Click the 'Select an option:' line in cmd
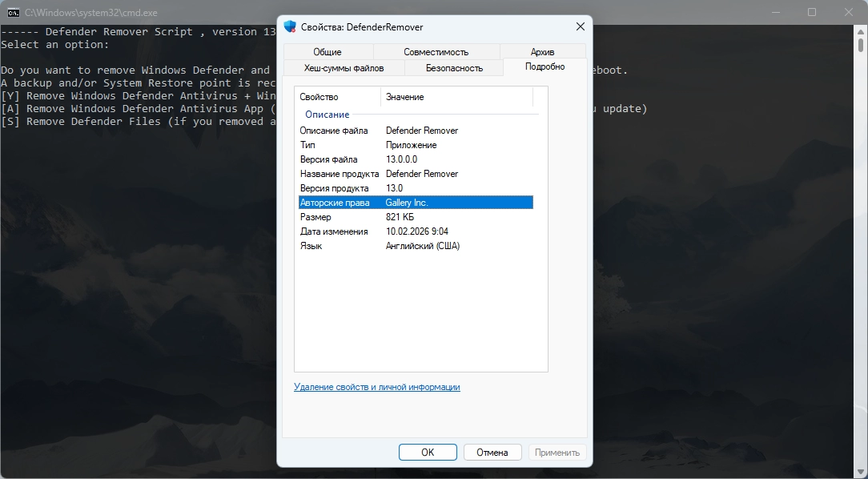 (x=54, y=45)
